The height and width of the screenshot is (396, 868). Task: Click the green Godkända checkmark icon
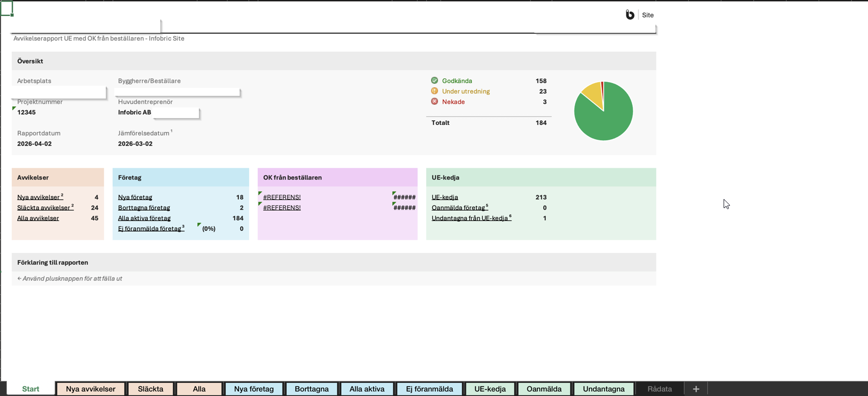point(434,80)
